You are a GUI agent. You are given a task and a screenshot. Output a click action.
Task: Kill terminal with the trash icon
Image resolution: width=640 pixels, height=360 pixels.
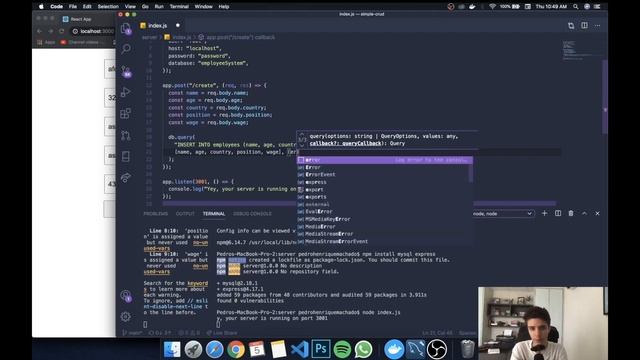(x=571, y=213)
